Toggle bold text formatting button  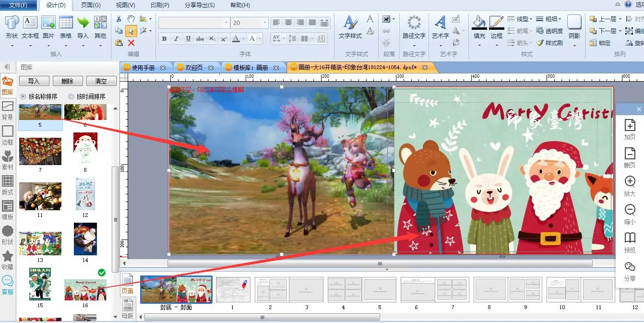(164, 39)
